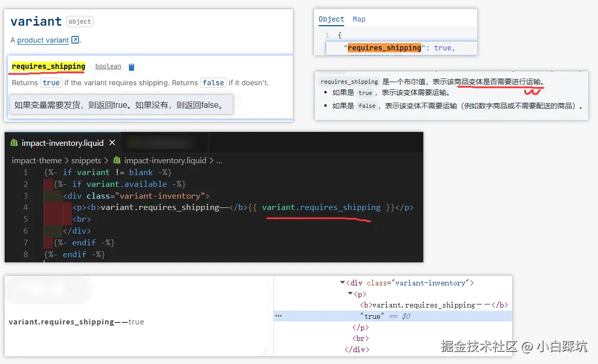Select the closing /p tag row
The image size is (598, 364).
click(361, 328)
